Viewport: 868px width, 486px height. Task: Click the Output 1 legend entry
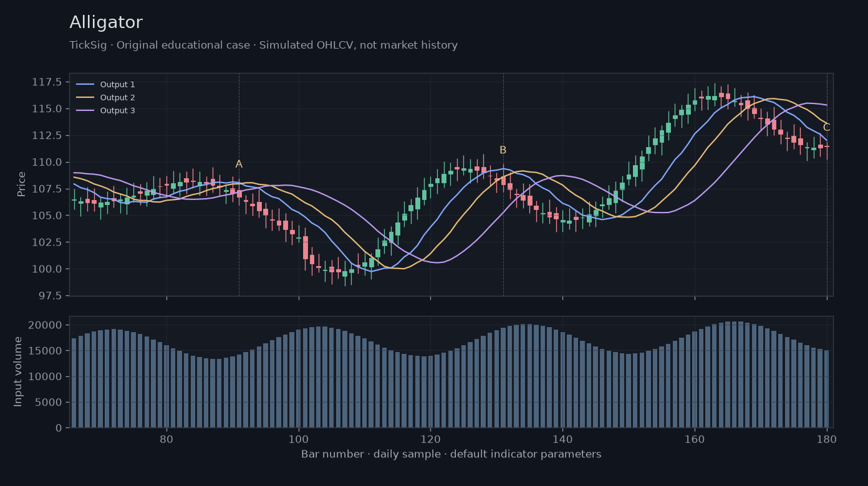click(105, 85)
